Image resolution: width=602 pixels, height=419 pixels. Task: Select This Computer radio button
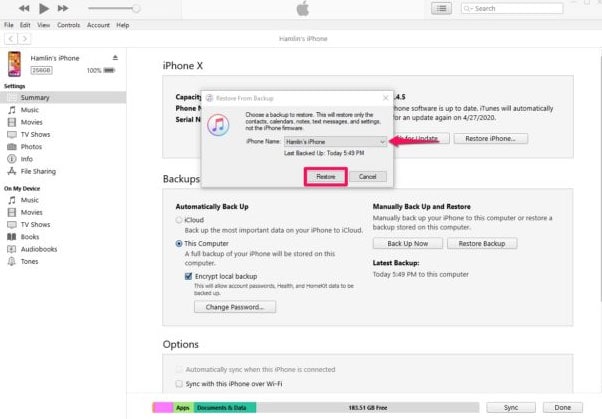[x=179, y=243]
